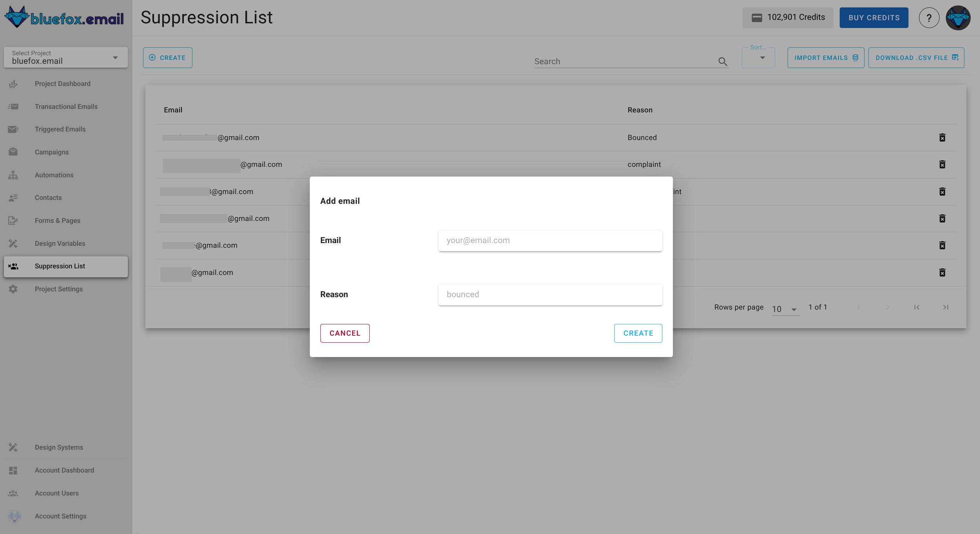Delete the bounced gmail entry via trash icon
Image resolution: width=980 pixels, height=534 pixels.
point(942,137)
